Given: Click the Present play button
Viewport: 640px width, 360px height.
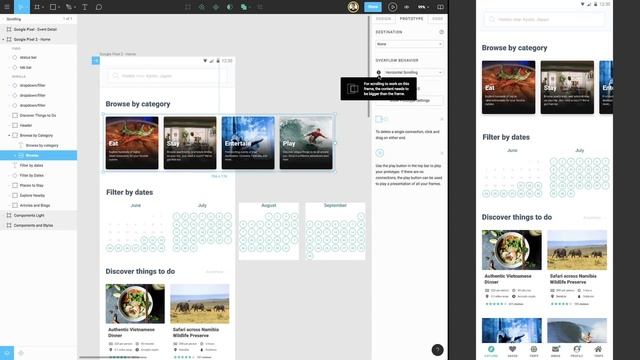Looking at the screenshot, I should click(x=392, y=7).
